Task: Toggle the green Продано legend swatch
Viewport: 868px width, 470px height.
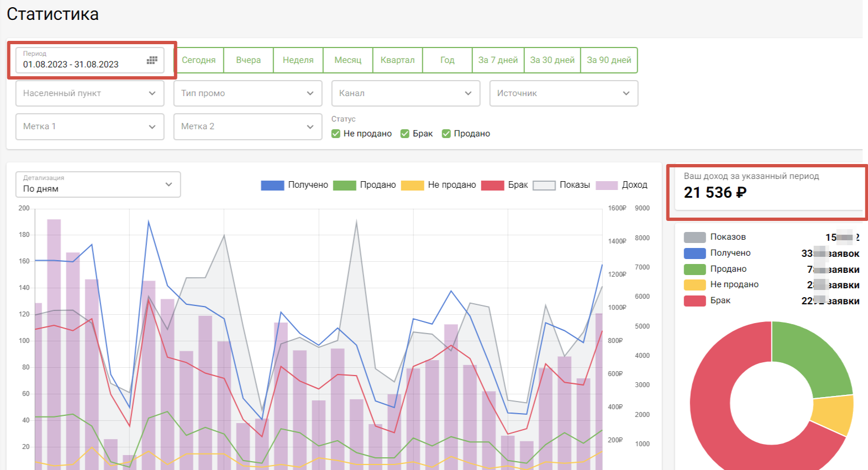Action: point(345,185)
